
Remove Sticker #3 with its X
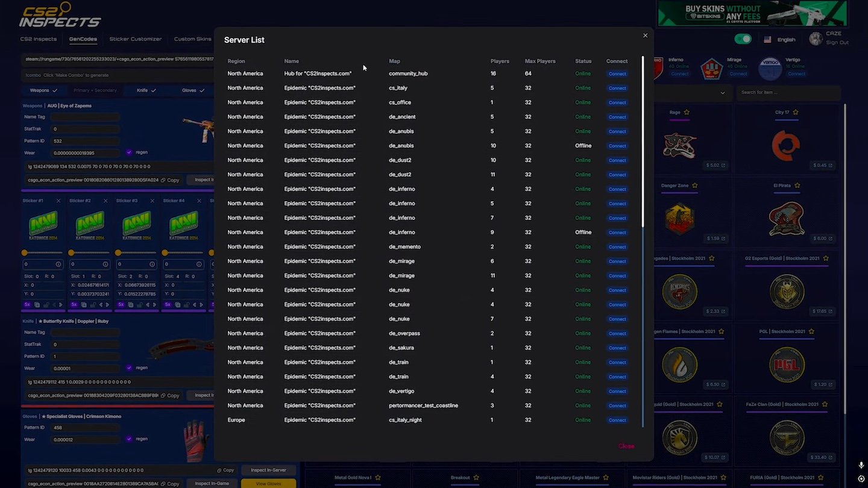point(153,201)
